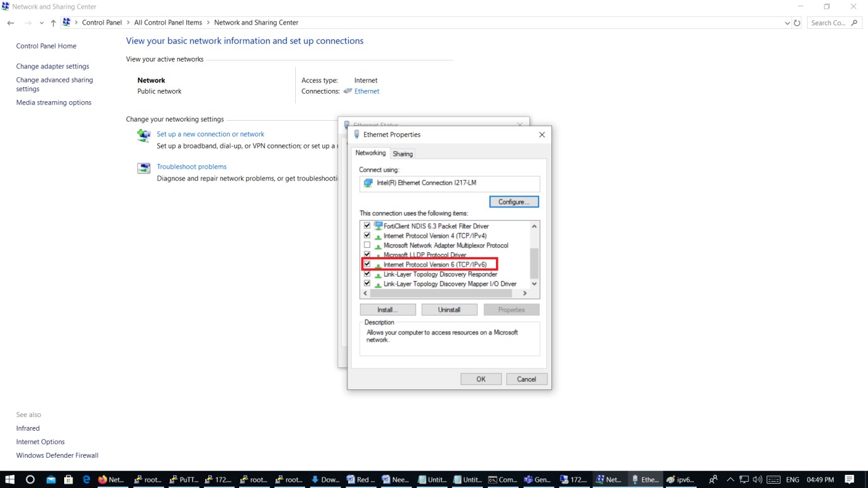The height and width of the screenshot is (488, 868).
Task: Open Media streaming options link
Action: [54, 103]
